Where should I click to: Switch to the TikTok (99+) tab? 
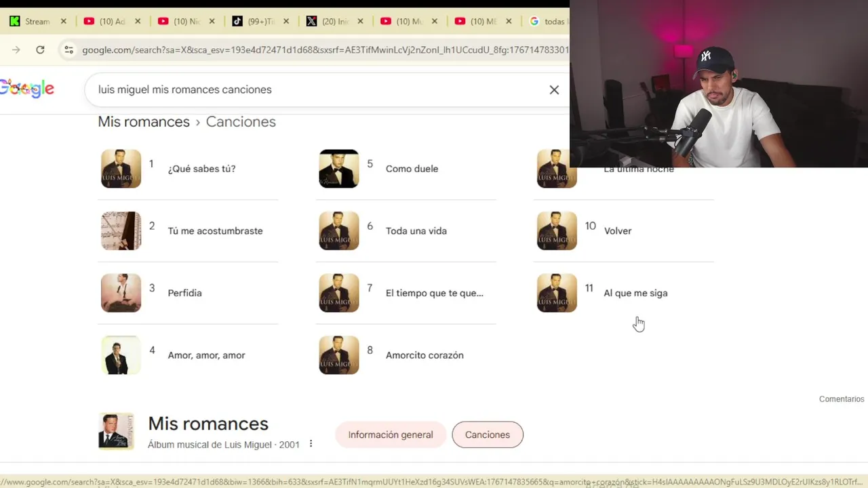click(260, 22)
